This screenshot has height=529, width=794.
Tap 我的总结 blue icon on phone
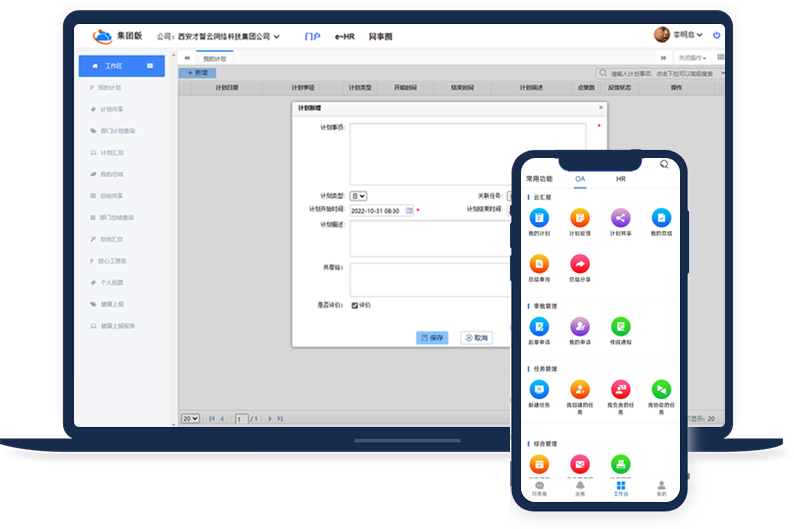click(x=661, y=218)
